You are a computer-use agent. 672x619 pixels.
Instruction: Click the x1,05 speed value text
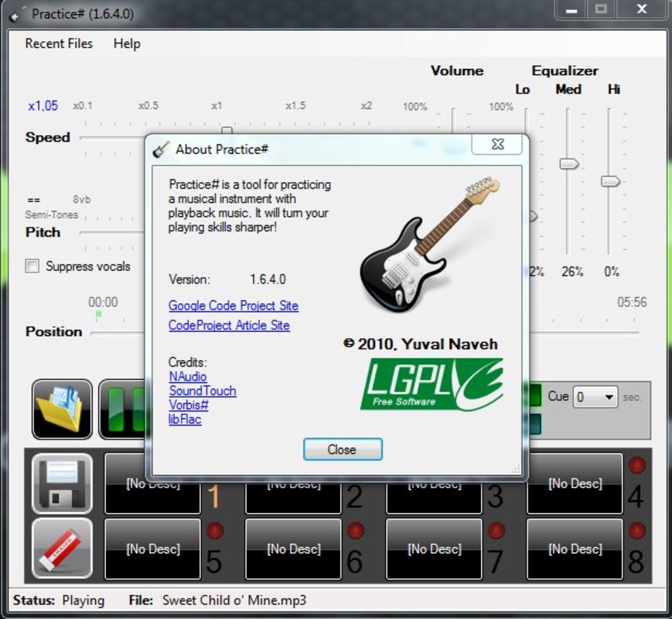[x=43, y=105]
